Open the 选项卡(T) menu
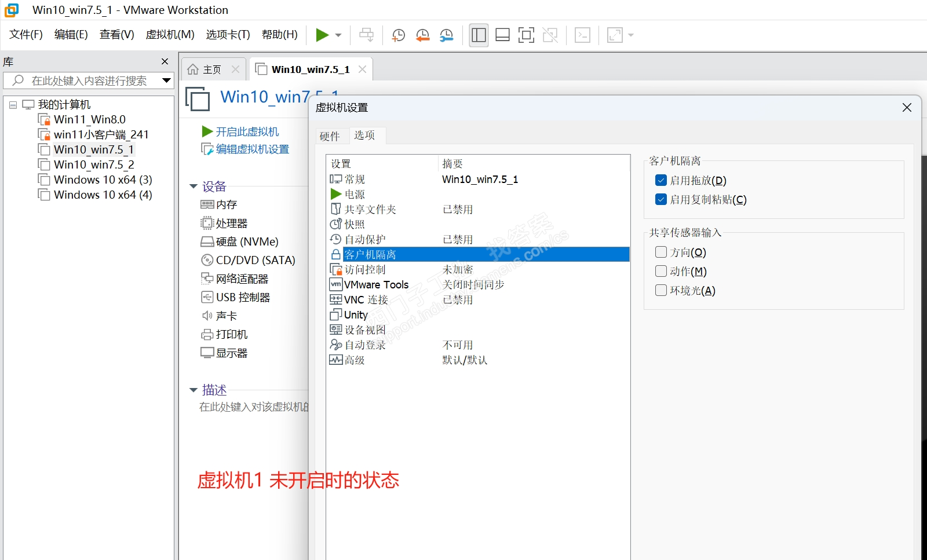Viewport: 927px width, 560px height. click(228, 35)
